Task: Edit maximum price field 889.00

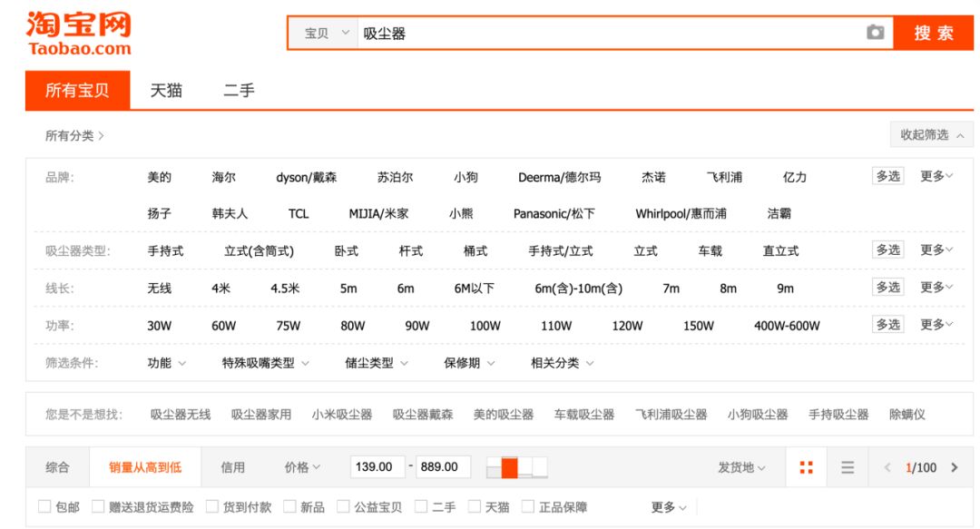Action: pos(443,467)
